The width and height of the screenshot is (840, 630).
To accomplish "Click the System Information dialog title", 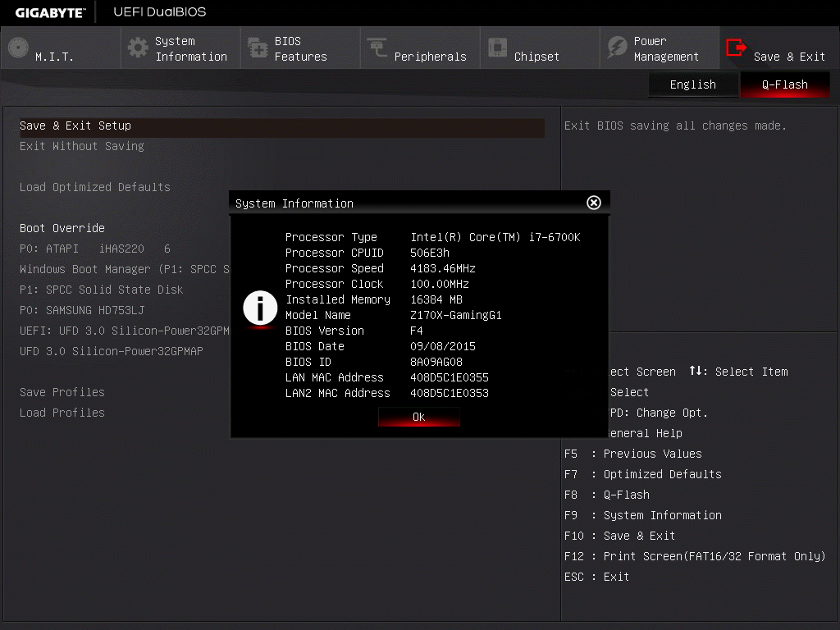I will (x=294, y=203).
